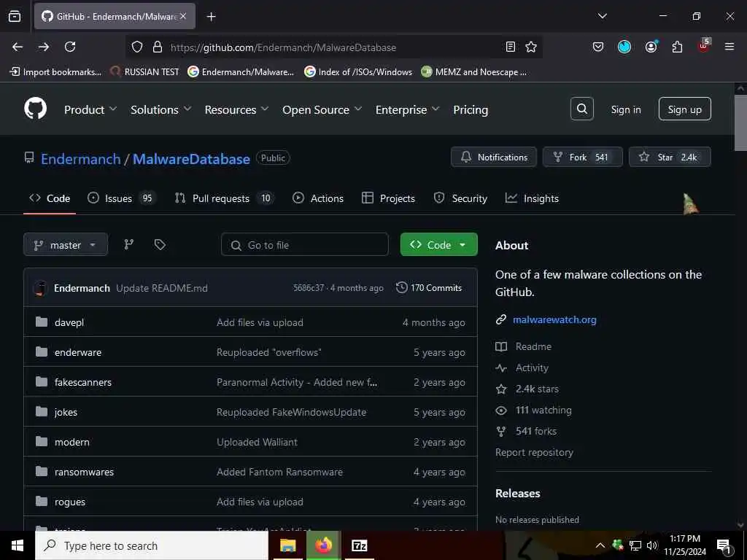Screen dimensions: 747x560
Task: Click the Firefox icon in the taskbar
Action: pyautogui.click(x=323, y=545)
